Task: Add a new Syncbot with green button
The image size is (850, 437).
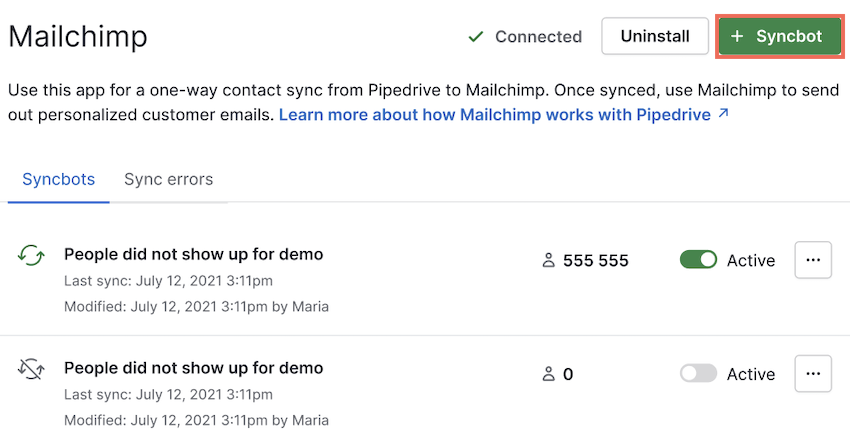Action: 780,36
